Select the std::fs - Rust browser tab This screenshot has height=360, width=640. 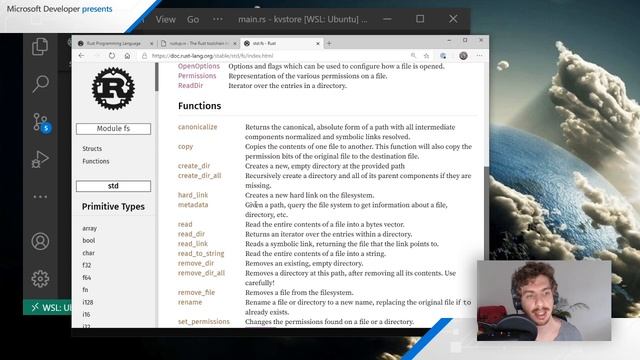coord(282,43)
